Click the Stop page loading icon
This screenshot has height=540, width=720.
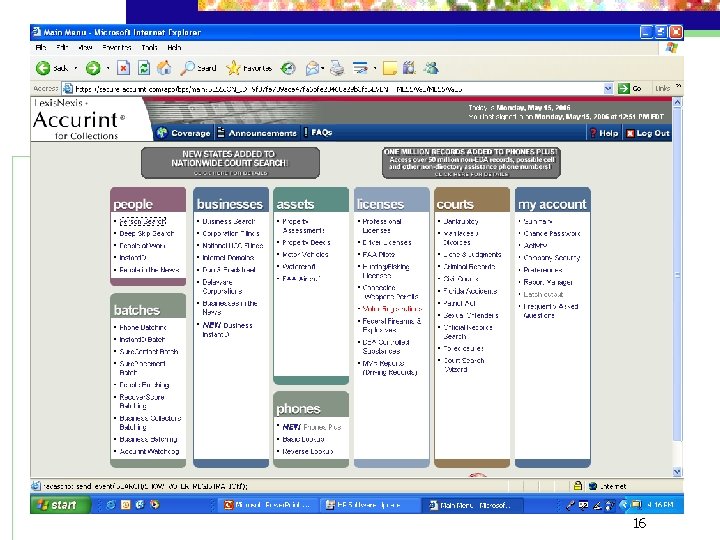click(x=123, y=68)
